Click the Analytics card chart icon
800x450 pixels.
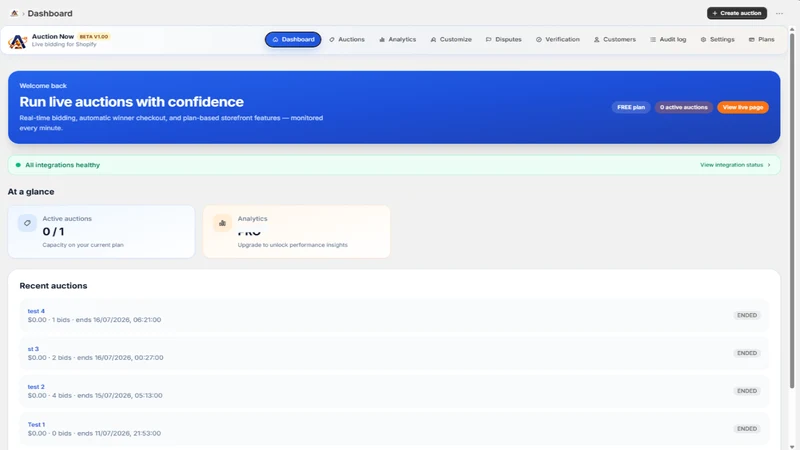(x=222, y=223)
